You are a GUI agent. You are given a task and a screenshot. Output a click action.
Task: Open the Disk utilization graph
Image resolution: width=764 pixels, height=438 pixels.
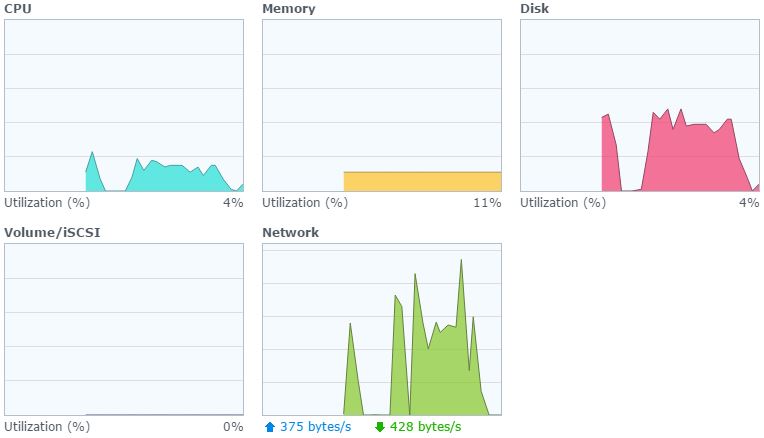pyautogui.click(x=640, y=105)
